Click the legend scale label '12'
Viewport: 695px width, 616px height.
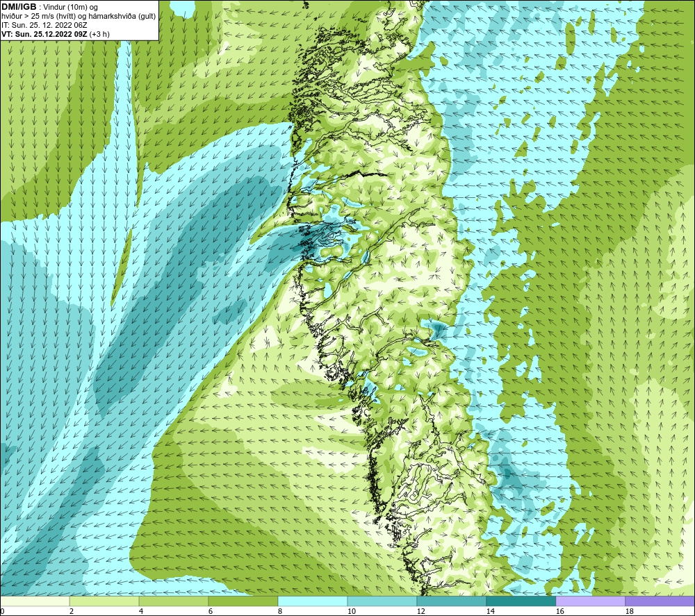[x=420, y=611]
